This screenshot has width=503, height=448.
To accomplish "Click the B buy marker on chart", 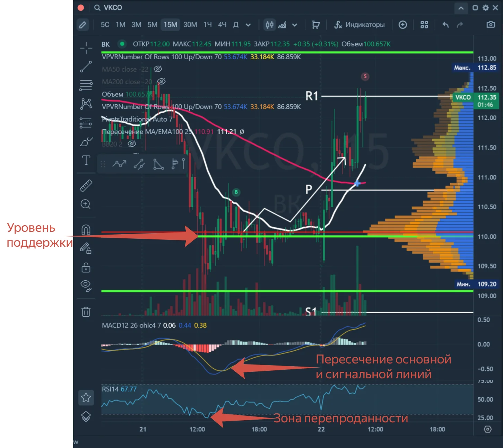I will pyautogui.click(x=236, y=192).
